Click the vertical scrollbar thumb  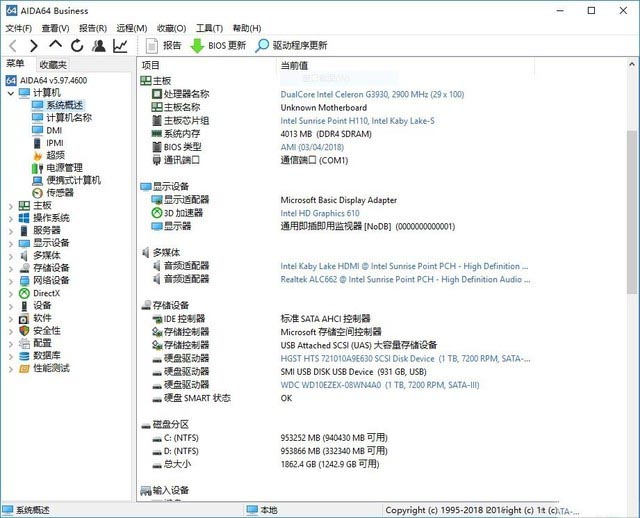pos(632,211)
